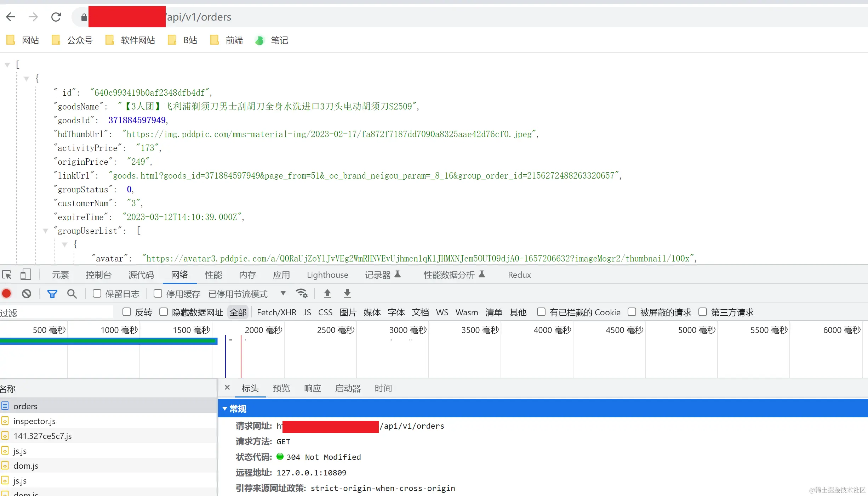868x496 pixels.
Task: Switch to the 源代码 DevTools tab
Action: [141, 275]
